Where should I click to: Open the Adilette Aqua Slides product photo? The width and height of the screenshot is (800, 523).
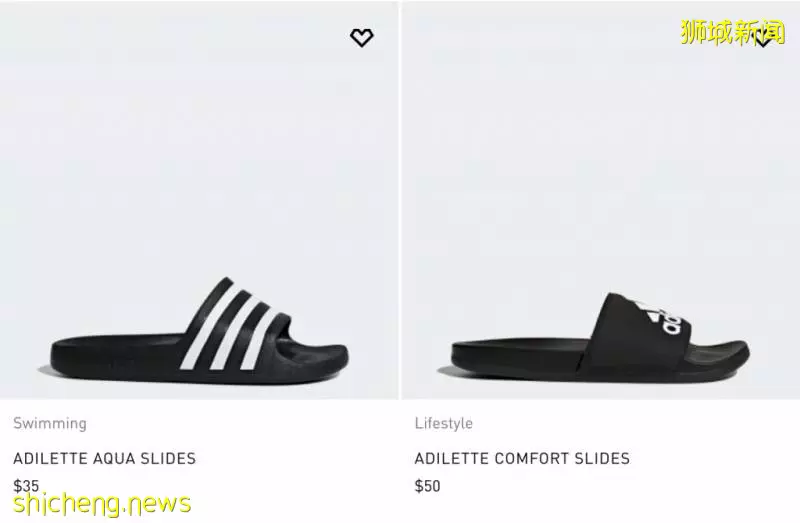tap(199, 200)
